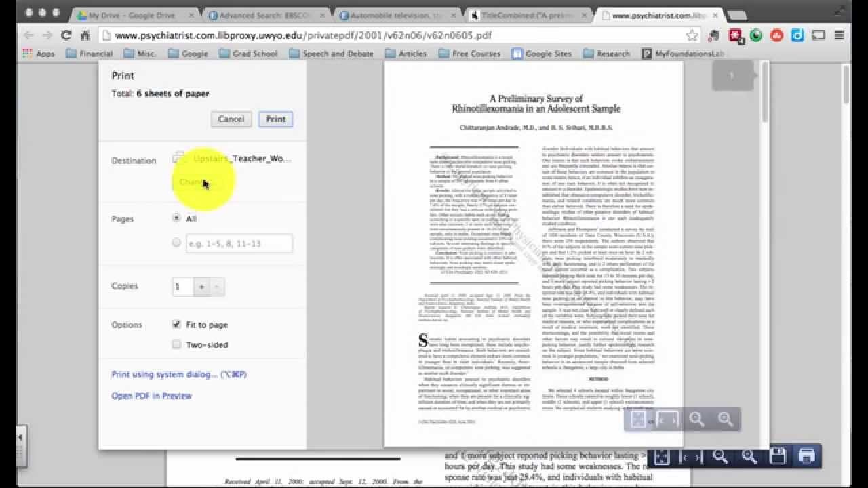This screenshot has height=488, width=868.
Task: Click the page 1 indicator in preview
Action: [x=733, y=75]
